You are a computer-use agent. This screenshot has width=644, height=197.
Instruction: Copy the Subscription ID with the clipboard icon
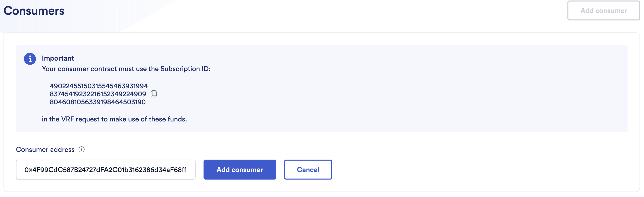point(153,94)
